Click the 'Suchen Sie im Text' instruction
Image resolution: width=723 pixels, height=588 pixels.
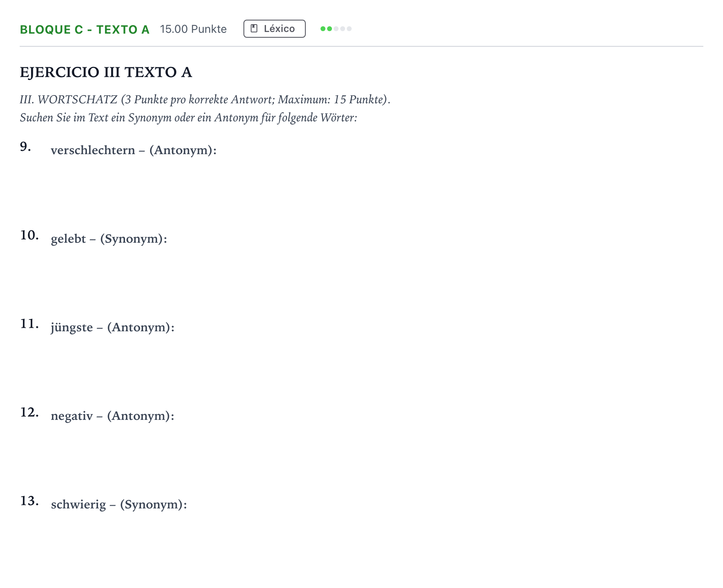(189, 118)
